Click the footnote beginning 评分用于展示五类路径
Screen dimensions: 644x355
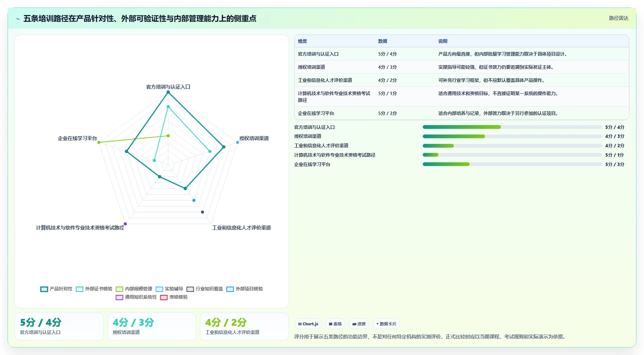coord(431,337)
